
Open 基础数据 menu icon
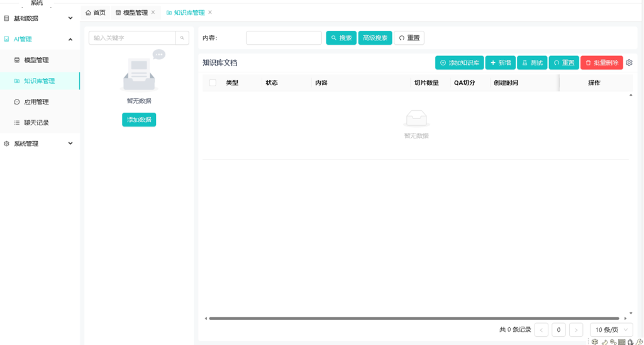coord(6,18)
